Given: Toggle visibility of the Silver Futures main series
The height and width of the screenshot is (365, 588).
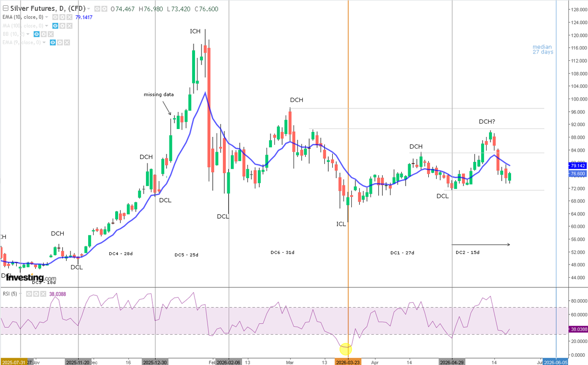Looking at the screenshot, I should pyautogui.click(x=97, y=8).
